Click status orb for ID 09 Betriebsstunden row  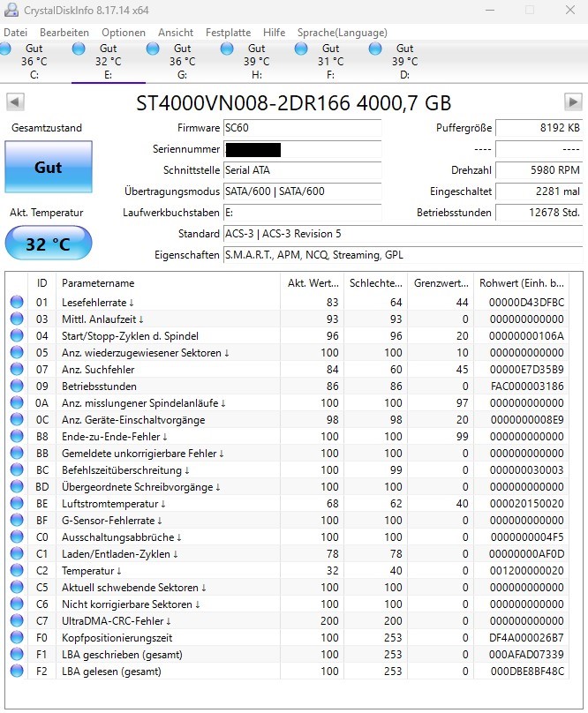tap(17, 386)
